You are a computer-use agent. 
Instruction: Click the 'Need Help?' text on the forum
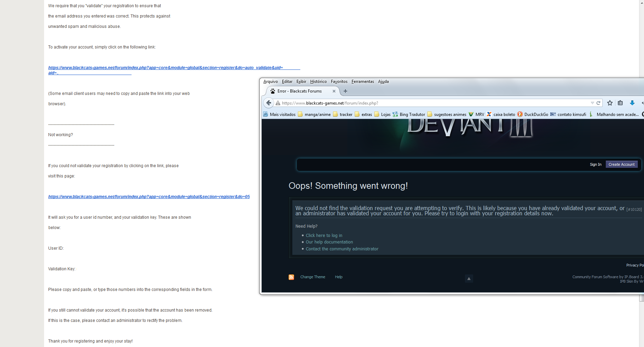coord(307,226)
